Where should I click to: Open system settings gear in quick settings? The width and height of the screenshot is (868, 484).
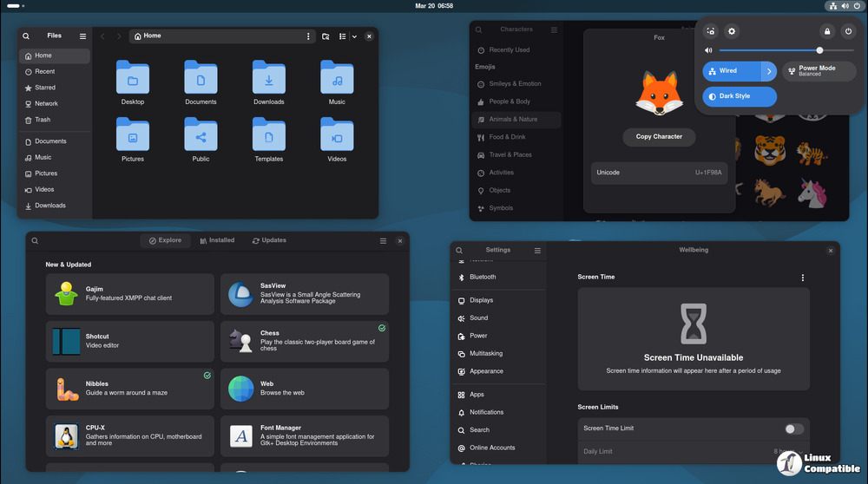coord(732,31)
